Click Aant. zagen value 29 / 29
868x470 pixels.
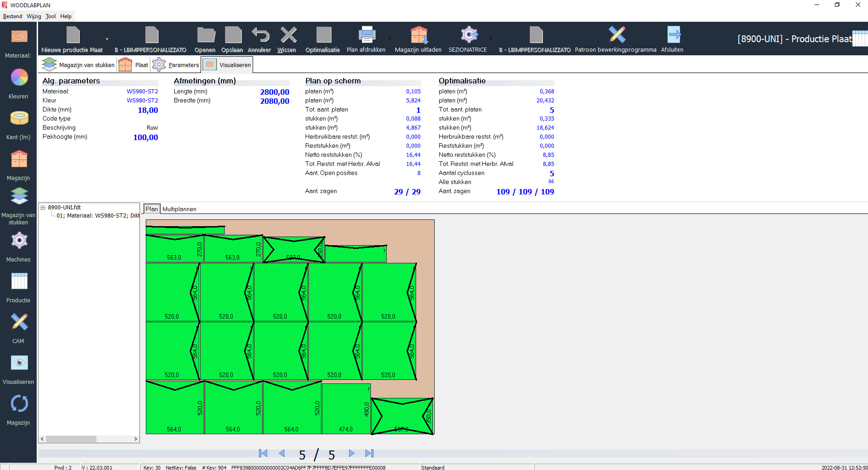pyautogui.click(x=408, y=192)
